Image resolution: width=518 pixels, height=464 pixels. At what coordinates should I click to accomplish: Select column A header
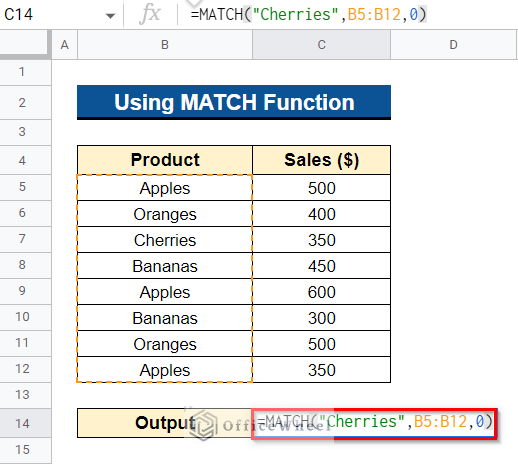pyautogui.click(x=65, y=45)
